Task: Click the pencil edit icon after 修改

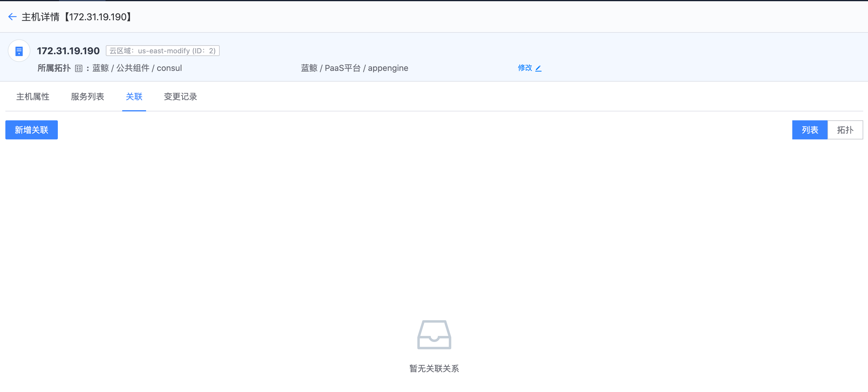Action: tap(538, 69)
